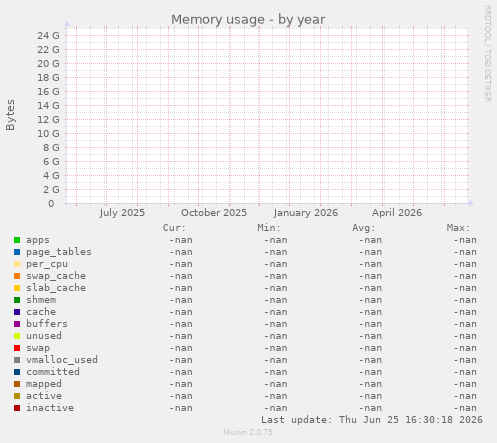The width and height of the screenshot is (497, 443).
Task: Click the Avg value for swap
Action: 370,348
